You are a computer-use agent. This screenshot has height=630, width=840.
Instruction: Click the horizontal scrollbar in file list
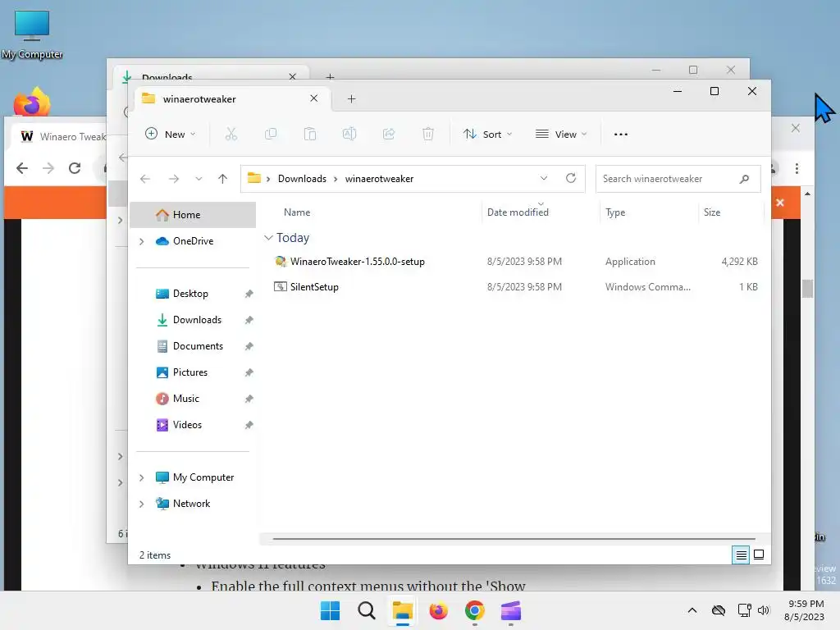tap(514, 539)
